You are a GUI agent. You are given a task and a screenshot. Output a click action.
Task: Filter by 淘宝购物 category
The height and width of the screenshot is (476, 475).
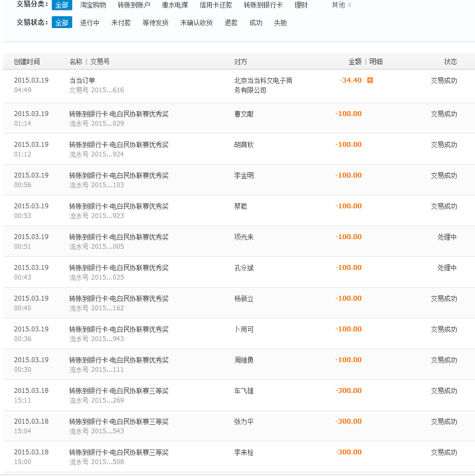click(x=93, y=5)
